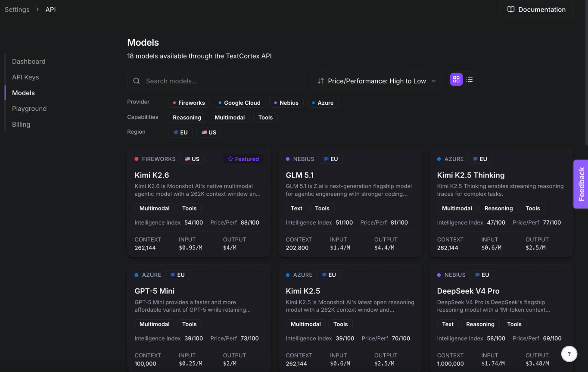Open Dashboard in the sidebar
This screenshot has height=372, width=588.
pos(29,62)
